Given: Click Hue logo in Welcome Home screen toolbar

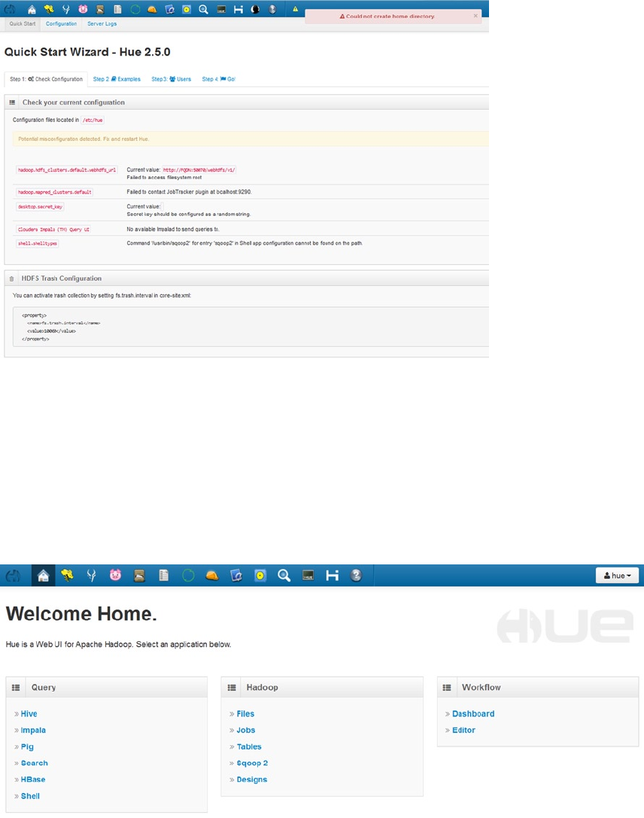Looking at the screenshot, I should [13, 576].
